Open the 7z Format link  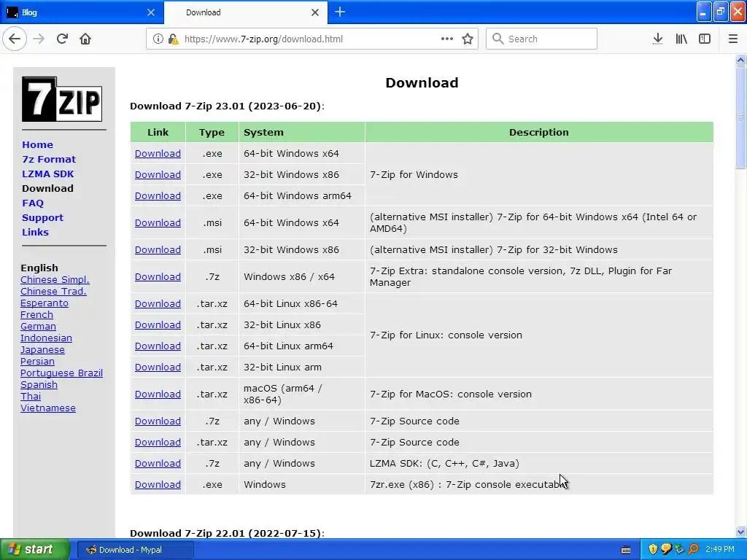point(49,160)
